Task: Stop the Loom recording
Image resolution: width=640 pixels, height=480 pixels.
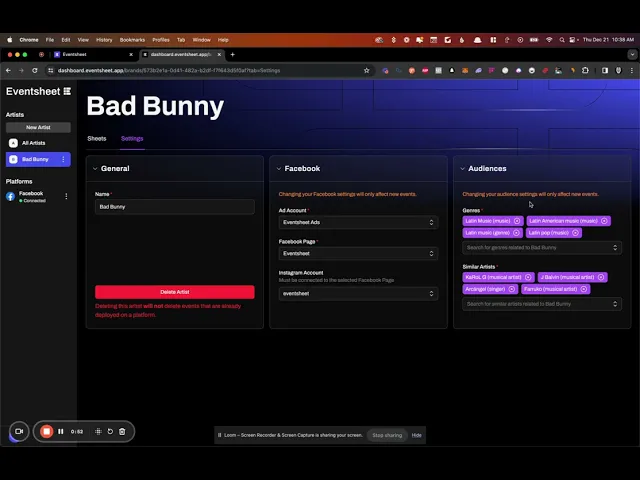Action: point(47,431)
